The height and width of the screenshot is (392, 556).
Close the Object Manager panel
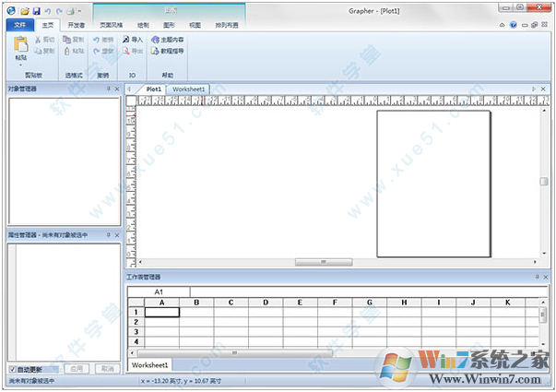[117, 89]
